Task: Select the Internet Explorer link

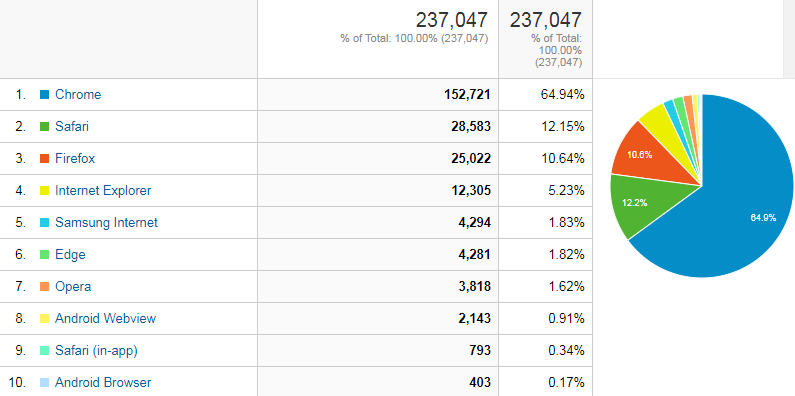Action: point(103,190)
